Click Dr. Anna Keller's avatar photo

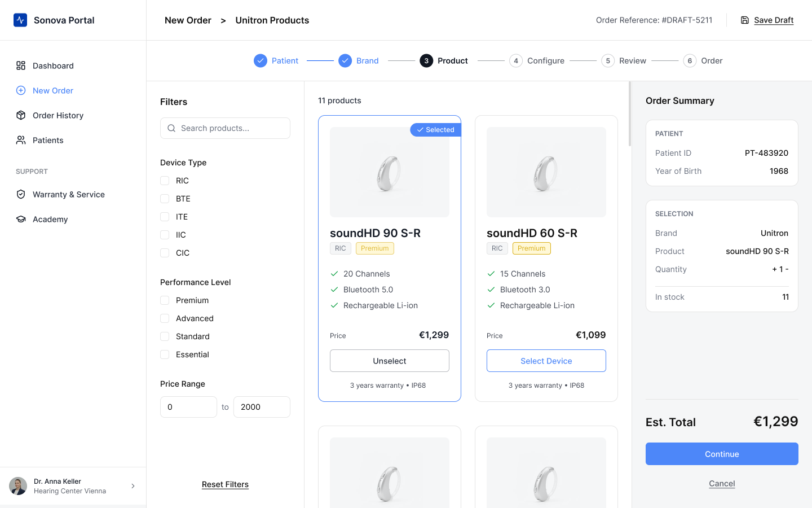18,486
